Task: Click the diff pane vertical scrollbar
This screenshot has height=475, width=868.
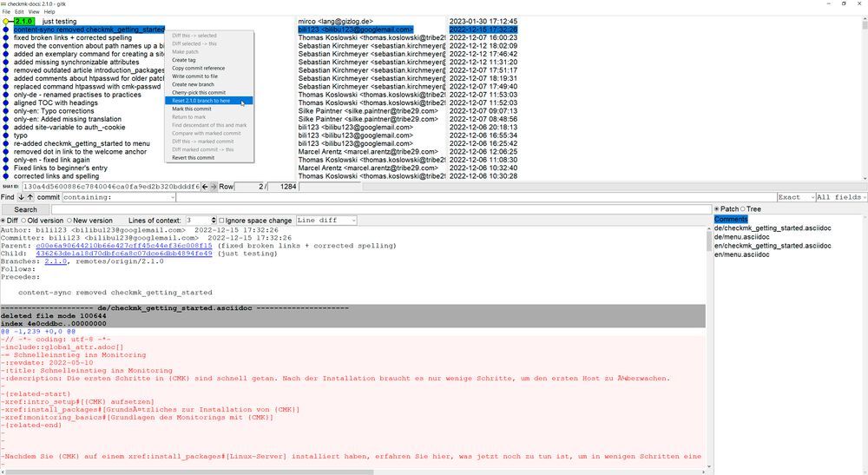Action: [x=708, y=241]
